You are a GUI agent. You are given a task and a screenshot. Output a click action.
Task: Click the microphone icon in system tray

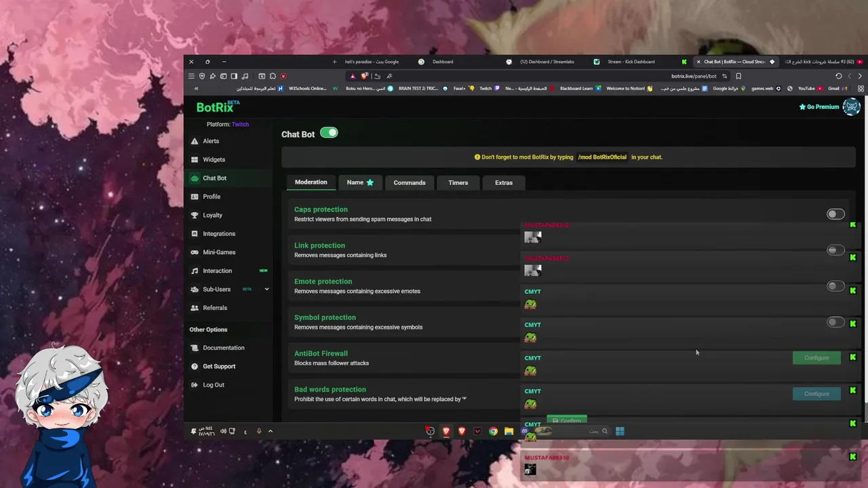(258, 431)
